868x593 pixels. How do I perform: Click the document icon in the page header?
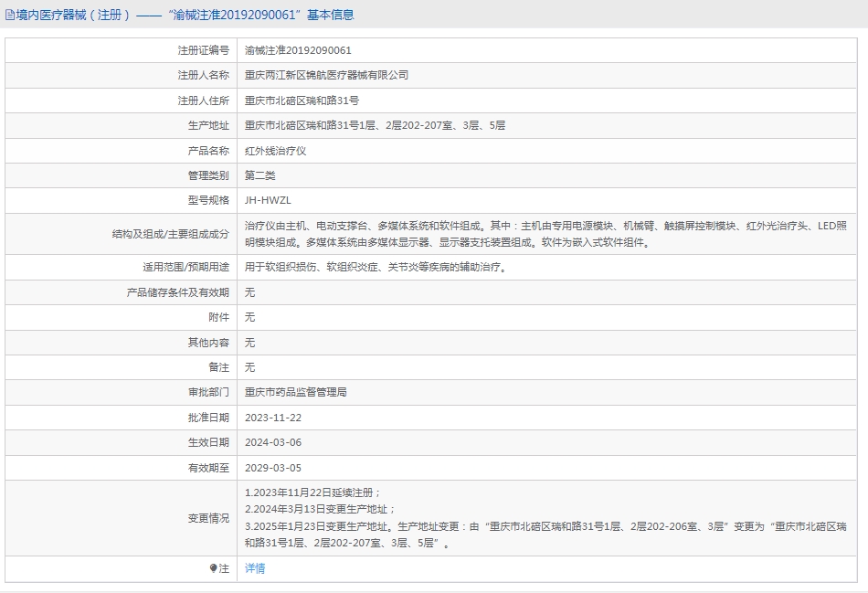tap(9, 15)
